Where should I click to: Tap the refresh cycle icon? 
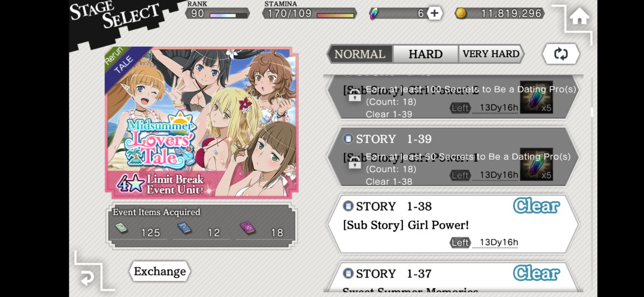click(x=561, y=54)
